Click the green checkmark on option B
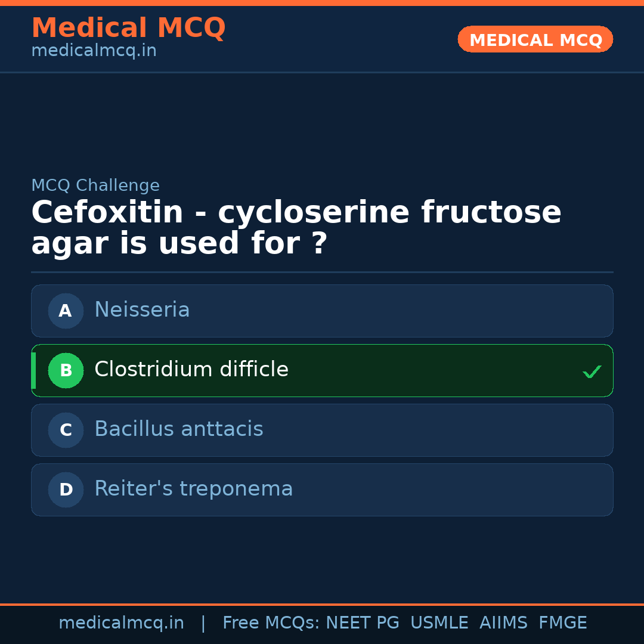Image resolution: width=644 pixels, height=644 pixels. 592,372
